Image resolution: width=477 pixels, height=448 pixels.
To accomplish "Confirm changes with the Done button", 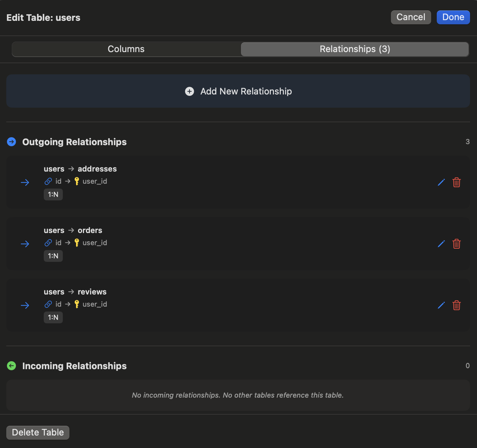I will click(453, 17).
